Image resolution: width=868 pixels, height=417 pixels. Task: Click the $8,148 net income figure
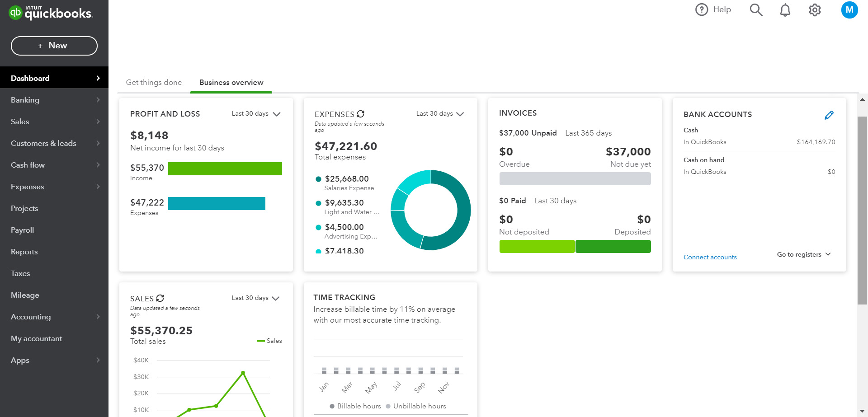click(x=149, y=135)
